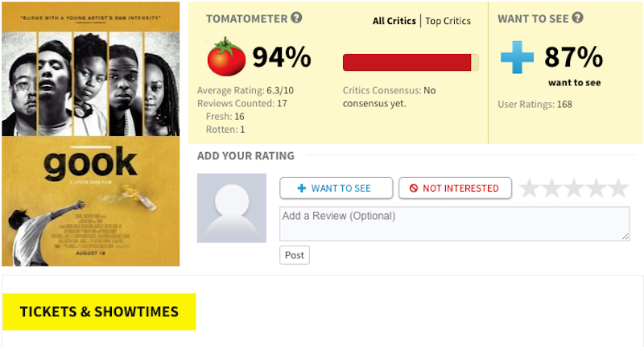644x347 pixels.
Task: Click the red fresh tomato icon
Action: 226,56
